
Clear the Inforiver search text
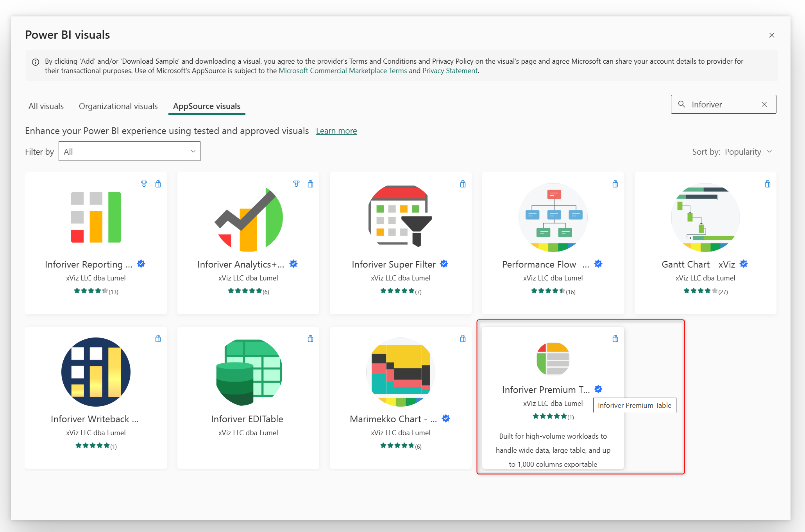[x=764, y=104]
